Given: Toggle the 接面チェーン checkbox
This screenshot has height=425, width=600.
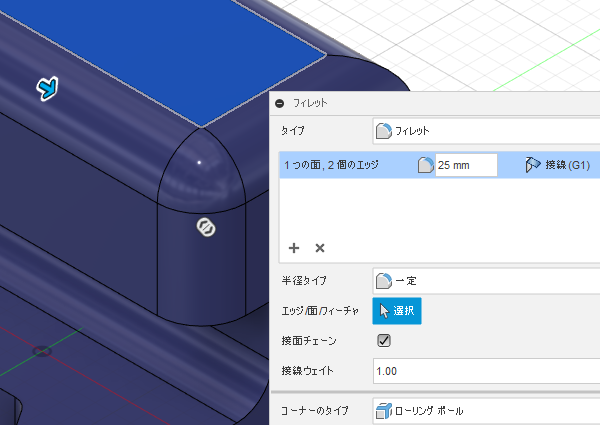Looking at the screenshot, I should tap(384, 340).
